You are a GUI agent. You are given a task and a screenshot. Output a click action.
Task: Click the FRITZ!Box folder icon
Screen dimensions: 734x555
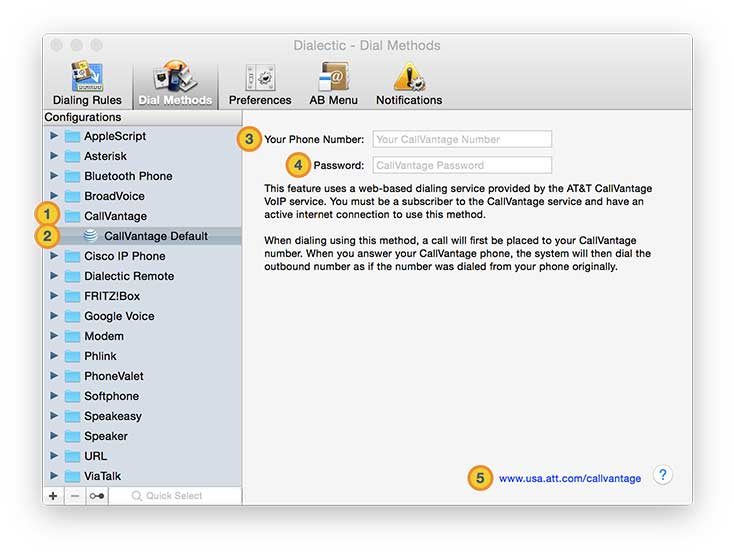tap(72, 297)
